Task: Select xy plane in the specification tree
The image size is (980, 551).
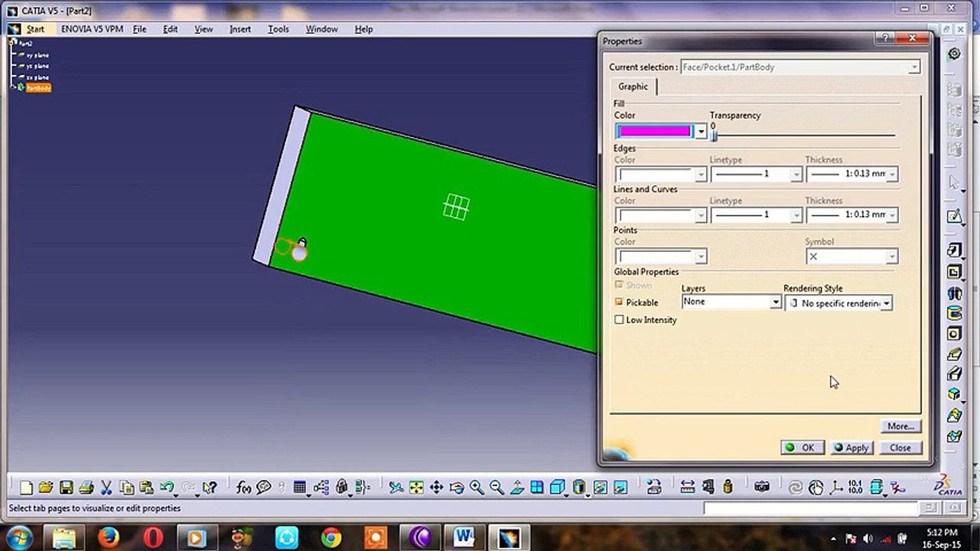Action: [x=37, y=56]
